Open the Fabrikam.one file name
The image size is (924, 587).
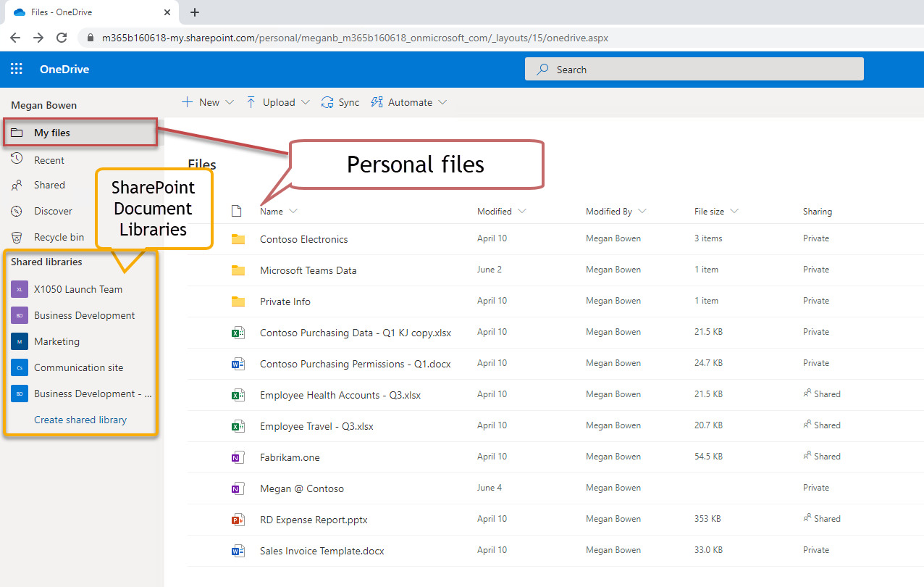290,457
